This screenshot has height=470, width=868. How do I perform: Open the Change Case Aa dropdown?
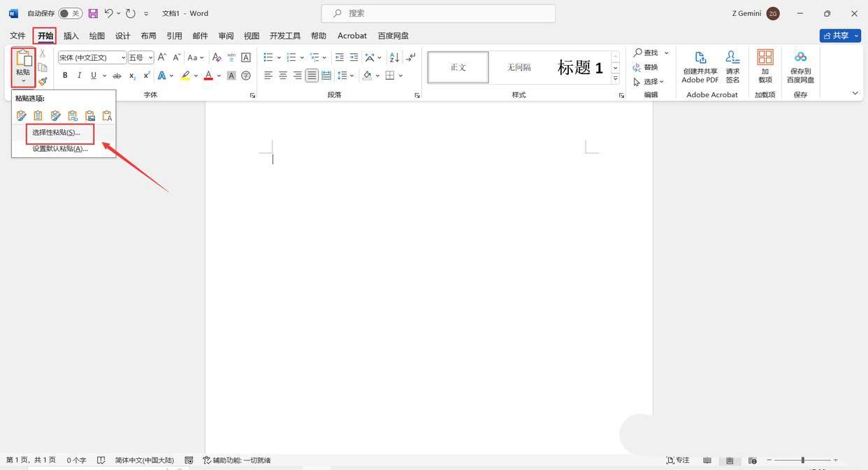pos(195,57)
